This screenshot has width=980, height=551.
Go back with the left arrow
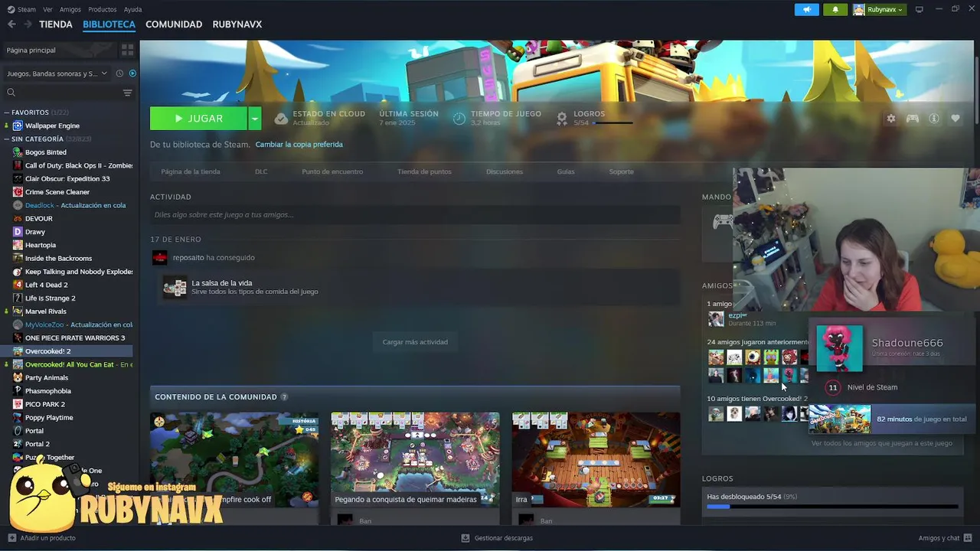11,24
